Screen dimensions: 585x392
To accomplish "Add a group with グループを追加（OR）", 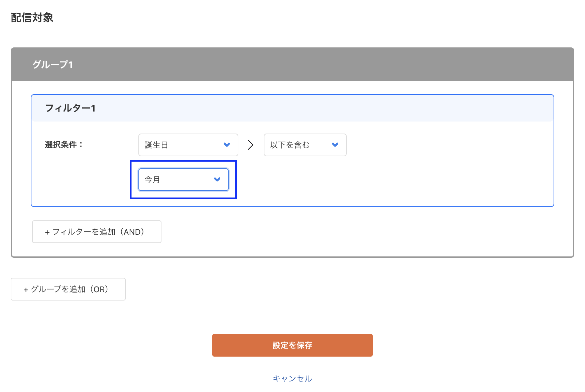I will [x=68, y=289].
